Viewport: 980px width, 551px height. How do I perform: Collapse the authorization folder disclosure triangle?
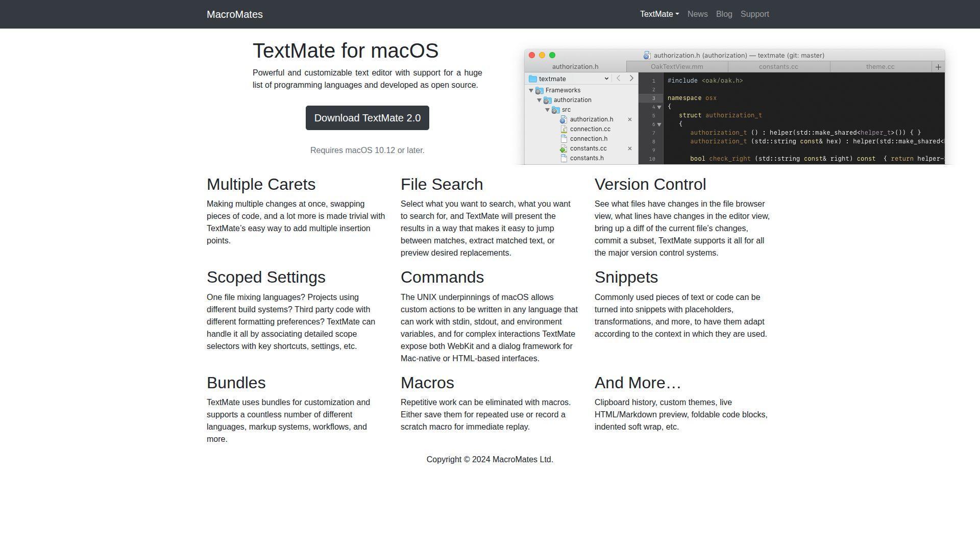pyautogui.click(x=539, y=100)
